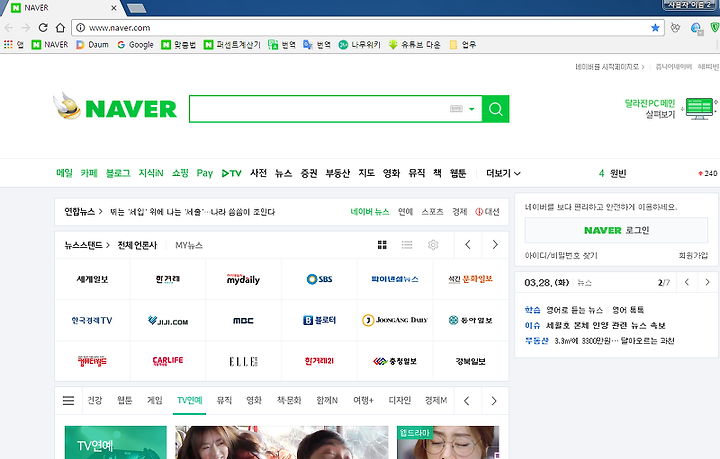Open the topic category hamburger menu
The image size is (720, 459).
point(68,401)
